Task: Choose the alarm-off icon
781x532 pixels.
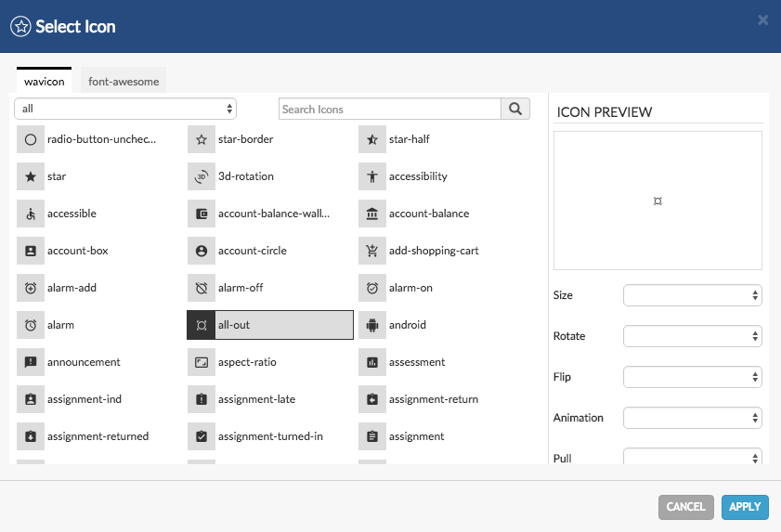Action: point(240,288)
